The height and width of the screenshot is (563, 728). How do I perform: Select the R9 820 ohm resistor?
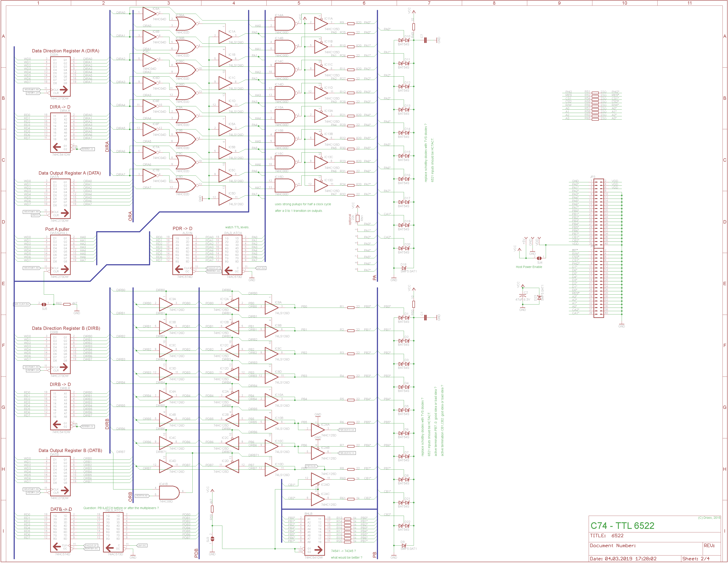click(x=351, y=24)
